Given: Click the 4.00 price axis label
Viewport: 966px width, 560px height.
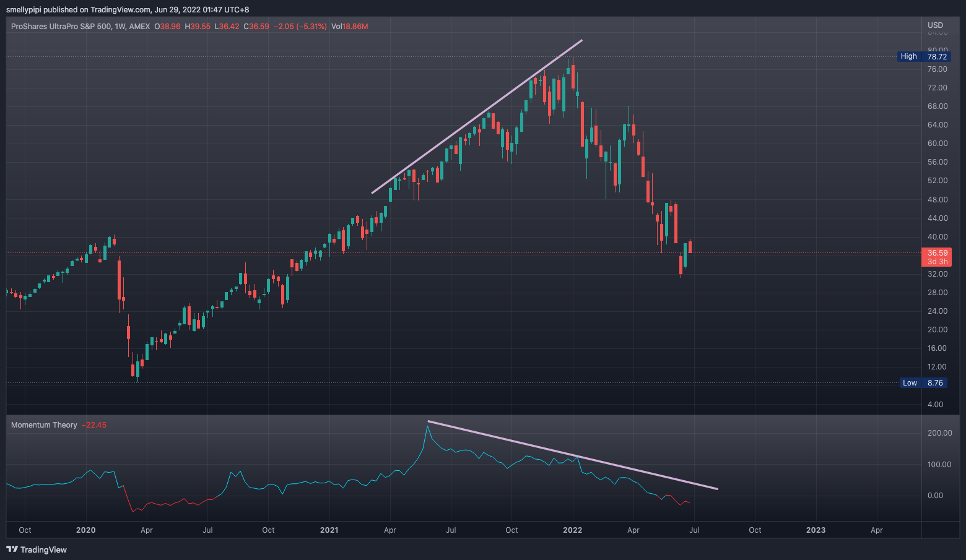Looking at the screenshot, I should click(935, 405).
